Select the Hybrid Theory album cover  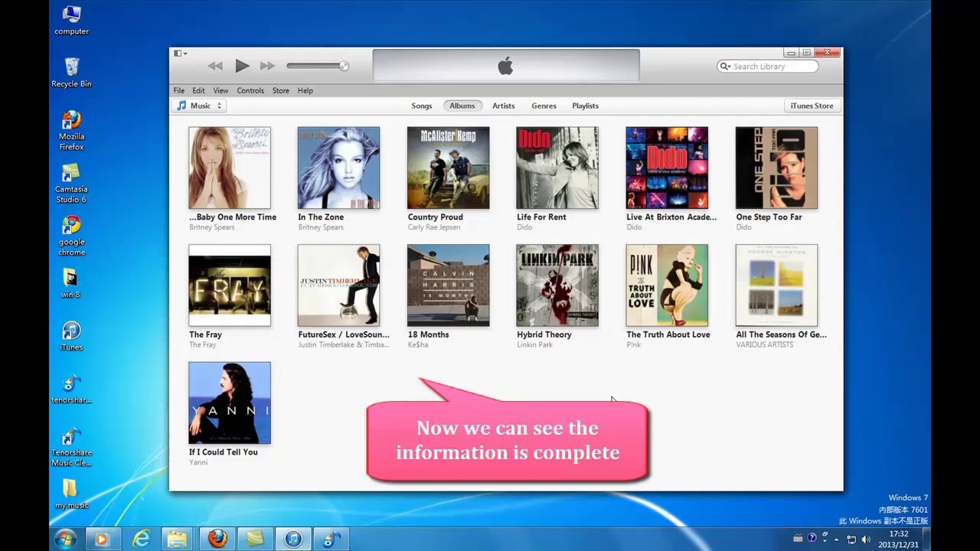[x=557, y=285]
